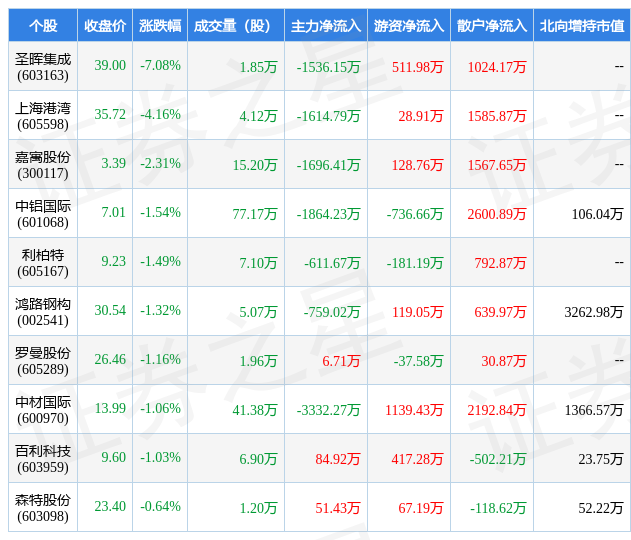This screenshot has width=631, height=540.
Task: Click volume value 6.90万
Action: (x=258, y=459)
